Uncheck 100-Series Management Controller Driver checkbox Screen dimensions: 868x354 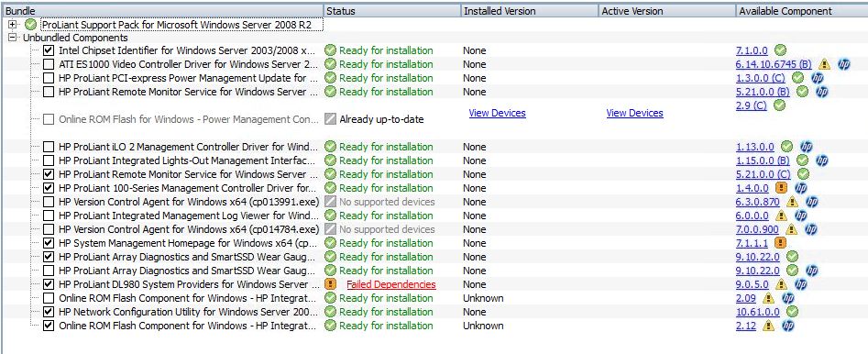[49, 188]
